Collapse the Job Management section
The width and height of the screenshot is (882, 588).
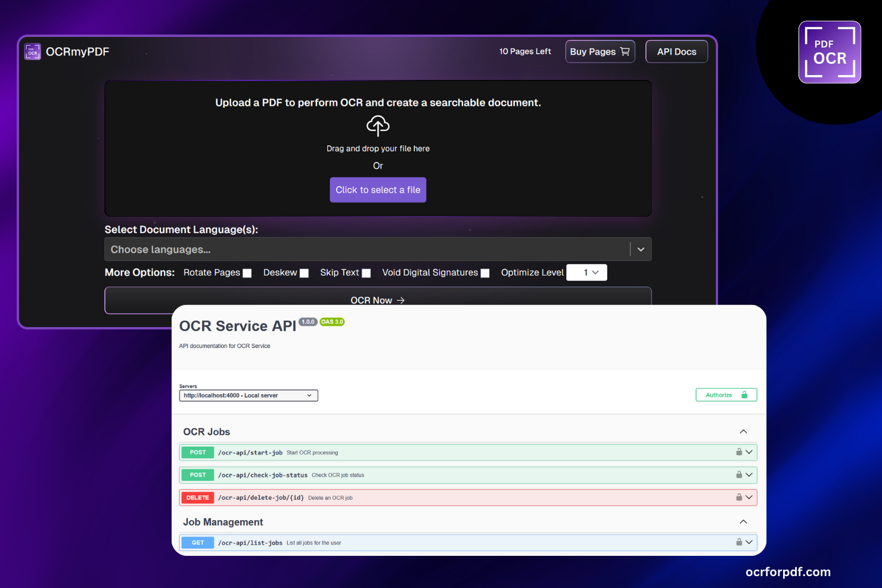743,522
